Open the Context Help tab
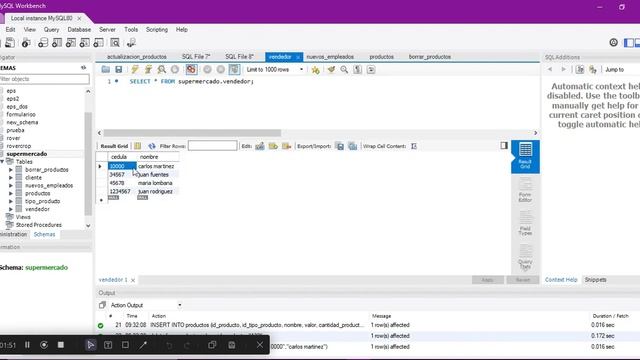Screen dimensions: 640x360 click(561, 280)
